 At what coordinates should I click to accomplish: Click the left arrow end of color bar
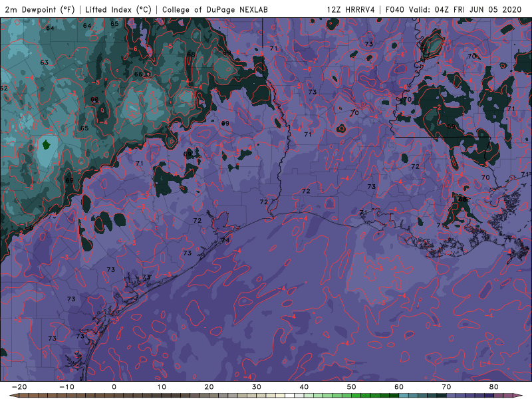coord(13,396)
